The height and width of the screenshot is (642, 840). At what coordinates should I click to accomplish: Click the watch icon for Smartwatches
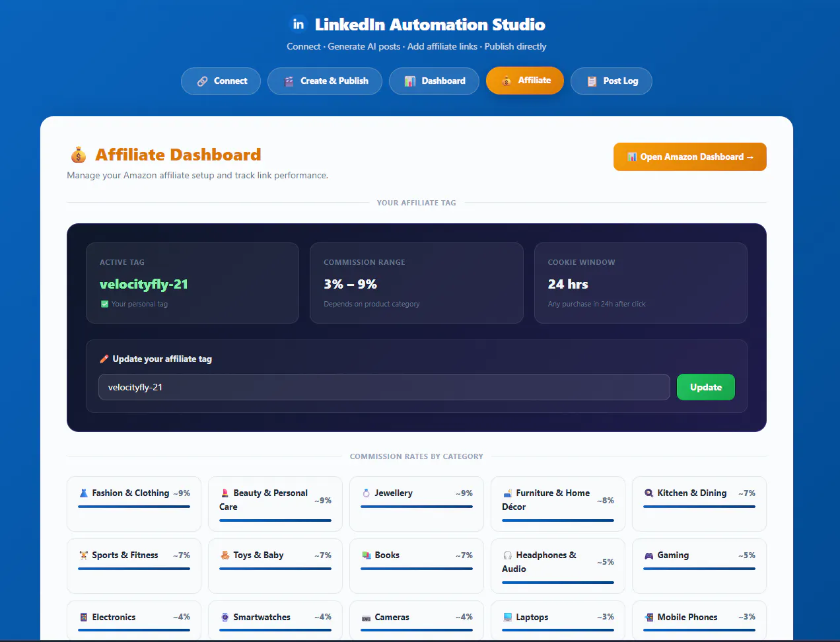pyautogui.click(x=225, y=618)
